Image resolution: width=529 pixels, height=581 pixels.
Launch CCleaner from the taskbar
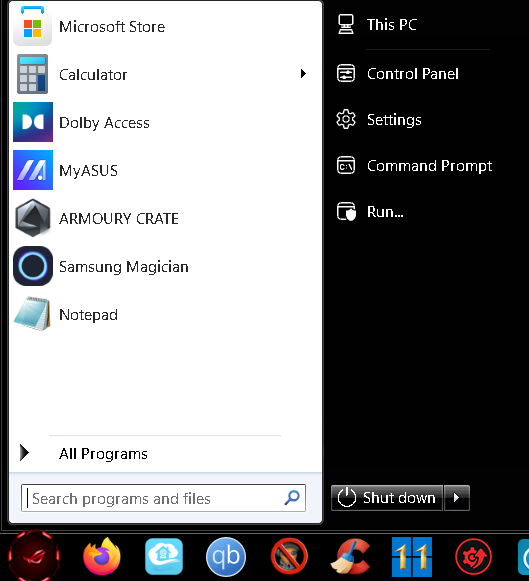point(350,556)
